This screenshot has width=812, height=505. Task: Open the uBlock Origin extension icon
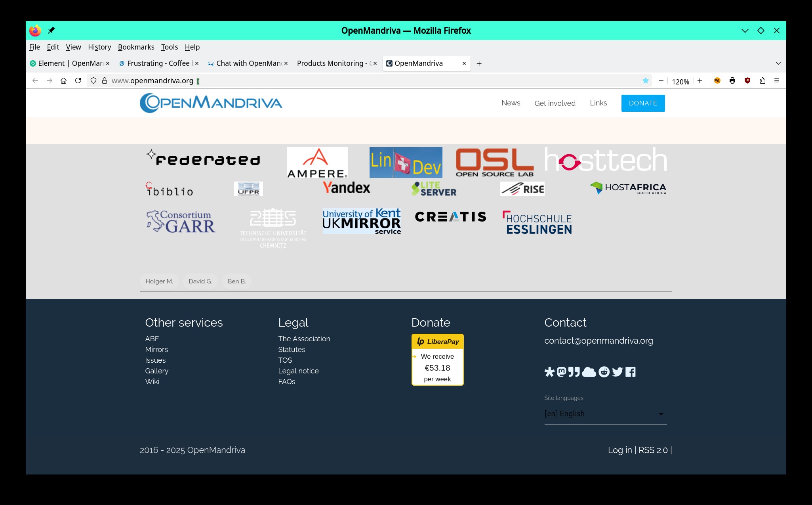click(x=747, y=81)
